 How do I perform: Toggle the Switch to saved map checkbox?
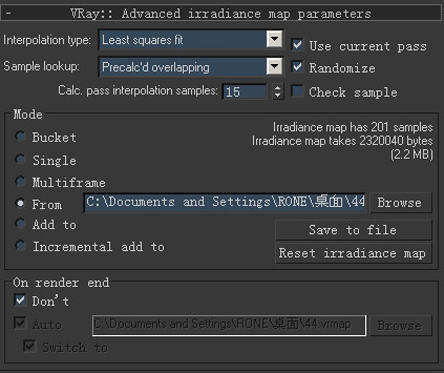[x=29, y=346]
